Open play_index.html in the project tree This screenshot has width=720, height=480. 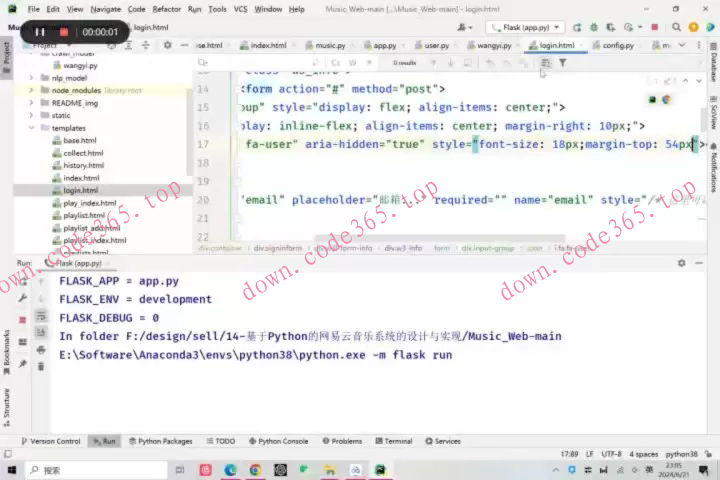(x=83, y=203)
